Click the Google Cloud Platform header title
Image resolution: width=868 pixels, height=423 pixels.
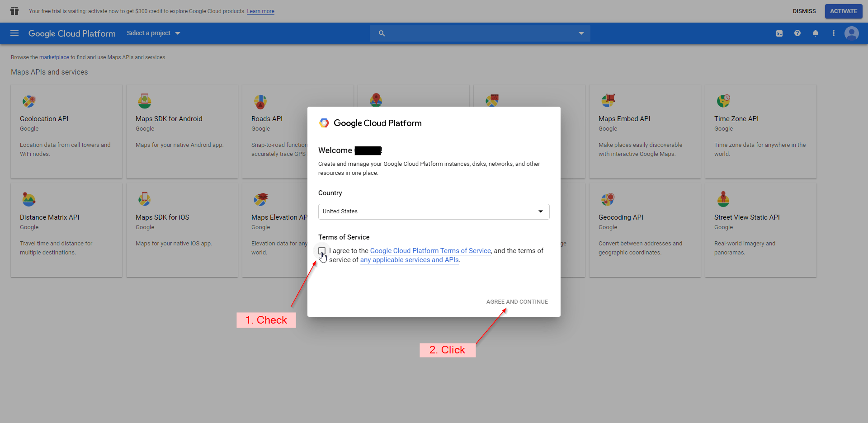tap(72, 33)
